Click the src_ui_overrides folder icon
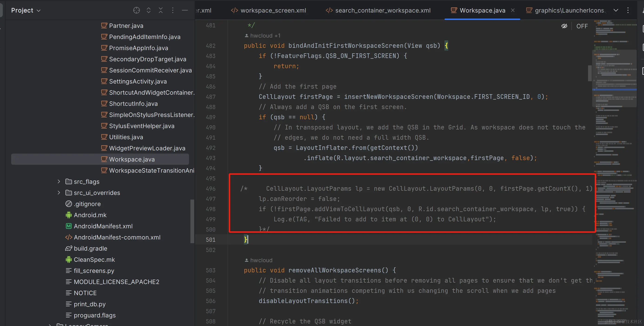644x326 pixels. coord(69,193)
